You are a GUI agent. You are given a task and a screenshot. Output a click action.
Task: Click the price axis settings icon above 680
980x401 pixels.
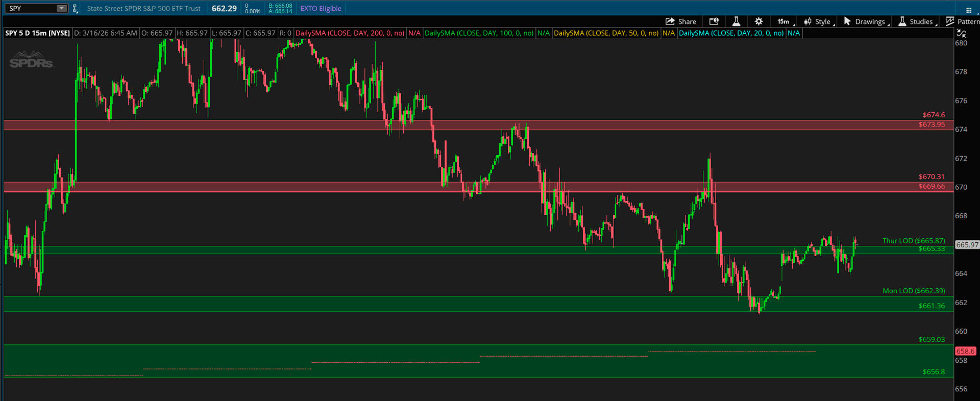(962, 33)
